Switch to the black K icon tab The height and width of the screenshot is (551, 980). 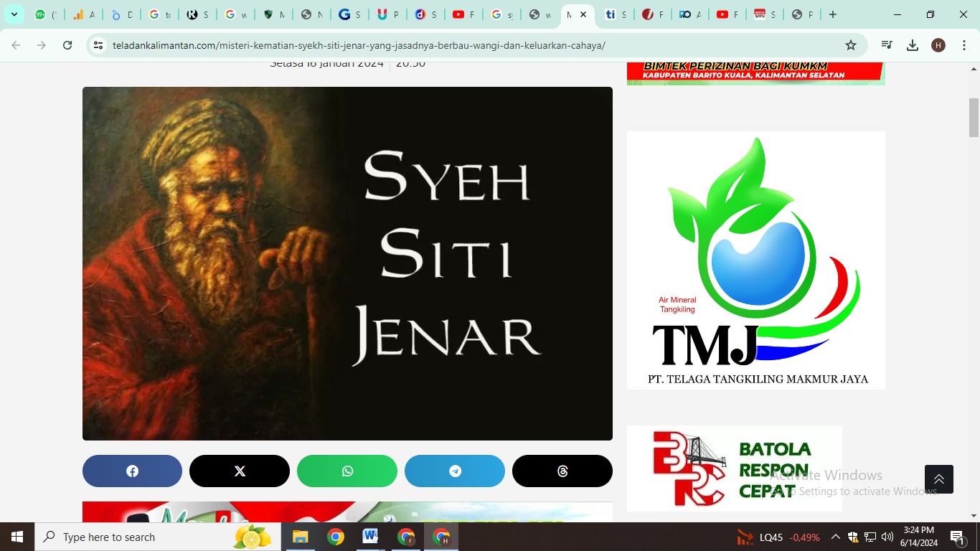pyautogui.click(x=197, y=14)
